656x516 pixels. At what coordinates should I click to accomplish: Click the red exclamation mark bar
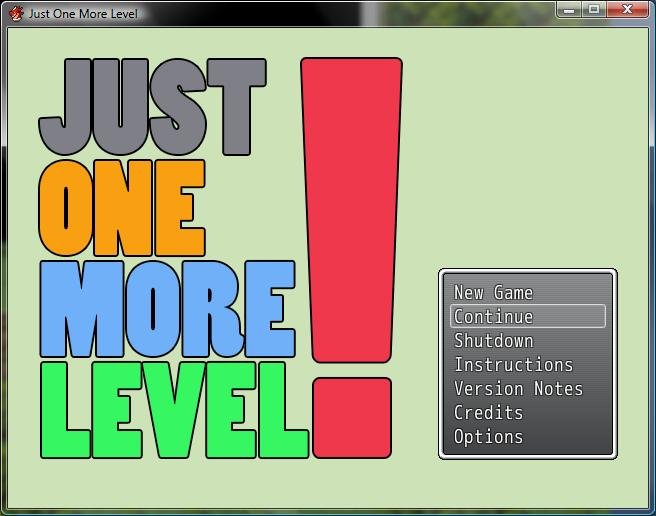351,210
